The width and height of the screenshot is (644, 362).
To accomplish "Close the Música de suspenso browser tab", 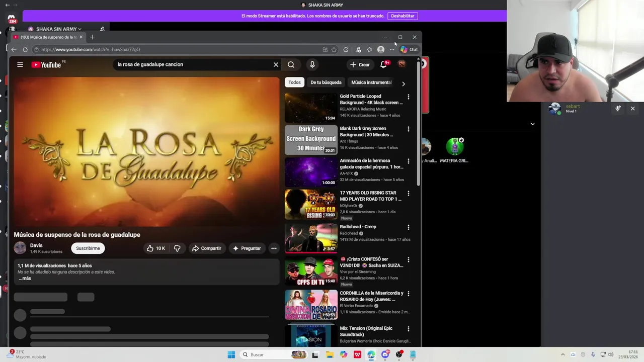I will [x=80, y=37].
